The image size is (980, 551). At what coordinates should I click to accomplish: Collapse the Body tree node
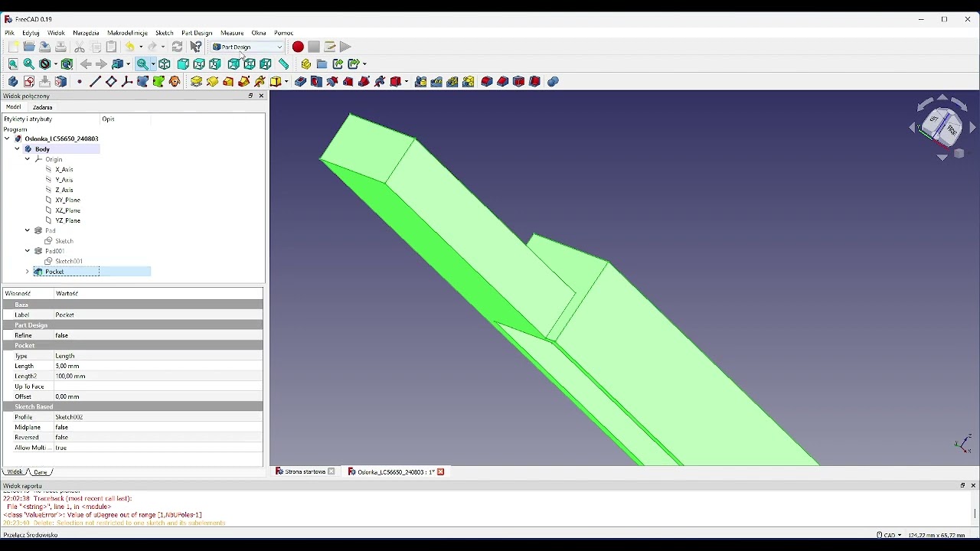[x=17, y=149]
